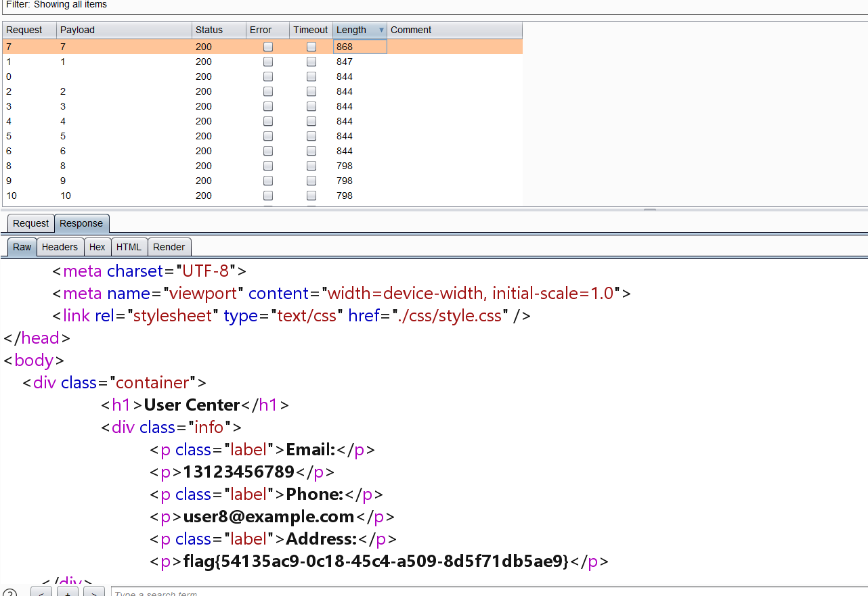Click the Comment column header
The image size is (868, 596).
coord(455,30)
